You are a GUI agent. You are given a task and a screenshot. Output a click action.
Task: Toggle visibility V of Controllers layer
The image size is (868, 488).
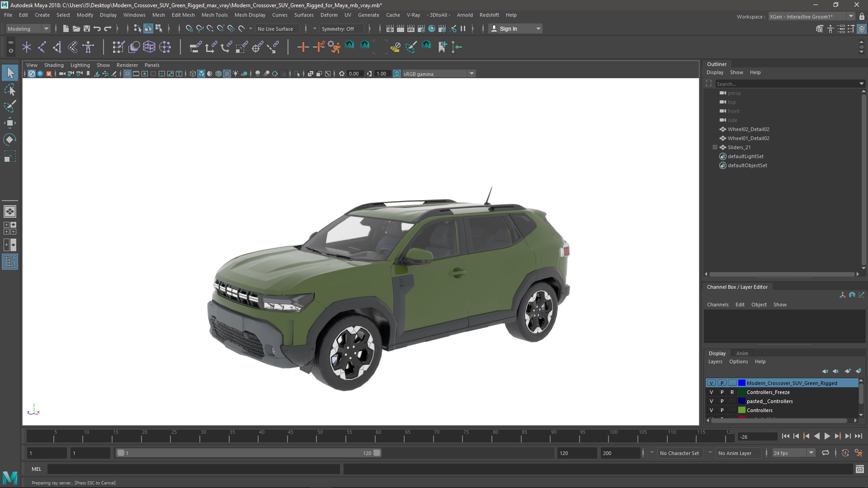tap(711, 410)
